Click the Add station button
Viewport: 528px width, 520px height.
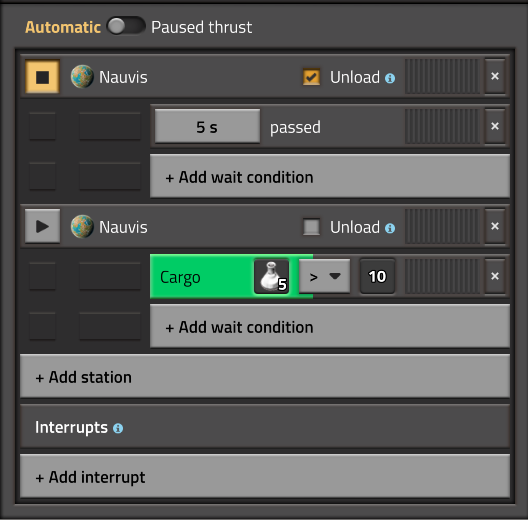click(265, 376)
